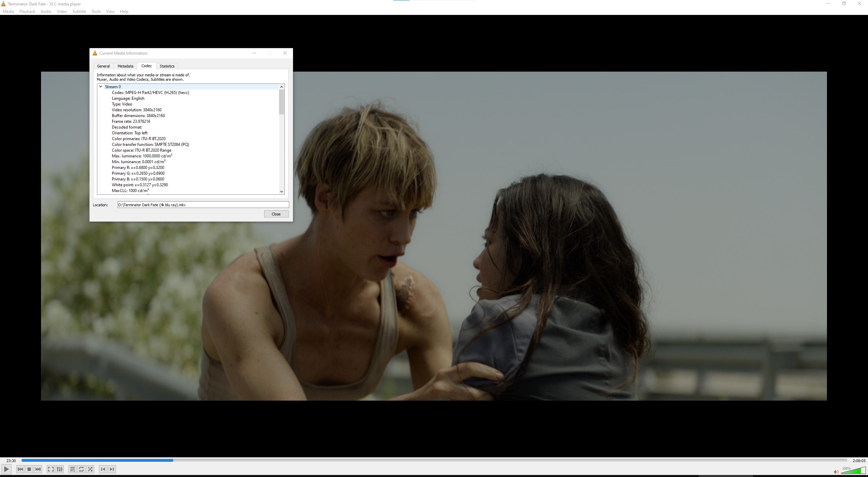Screen dimensions: 868x477
Task: Open the Video menu
Action: pos(62,12)
